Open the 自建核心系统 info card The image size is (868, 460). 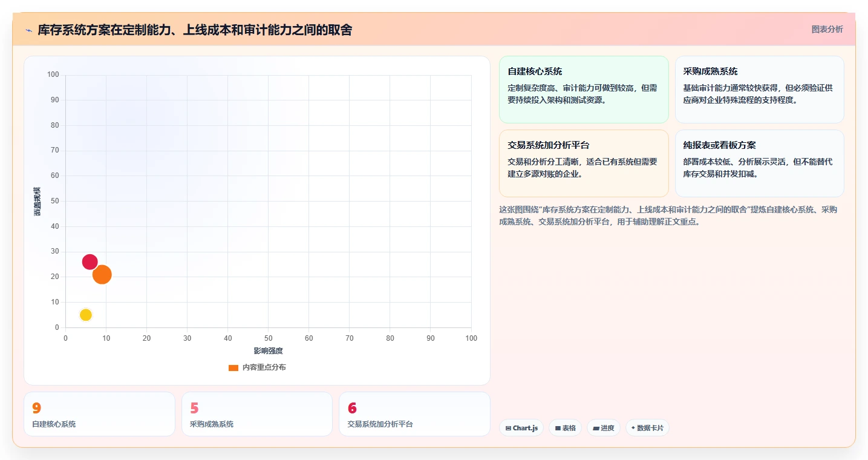pos(584,90)
